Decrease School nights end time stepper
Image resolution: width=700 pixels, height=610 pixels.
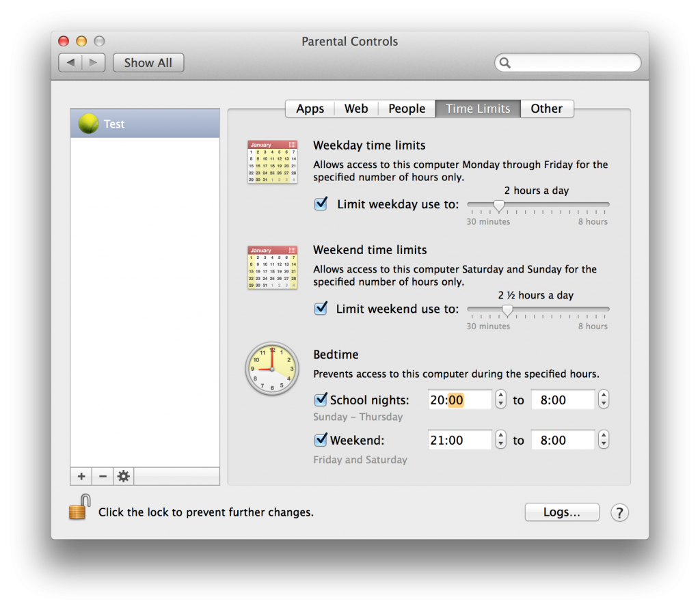604,404
